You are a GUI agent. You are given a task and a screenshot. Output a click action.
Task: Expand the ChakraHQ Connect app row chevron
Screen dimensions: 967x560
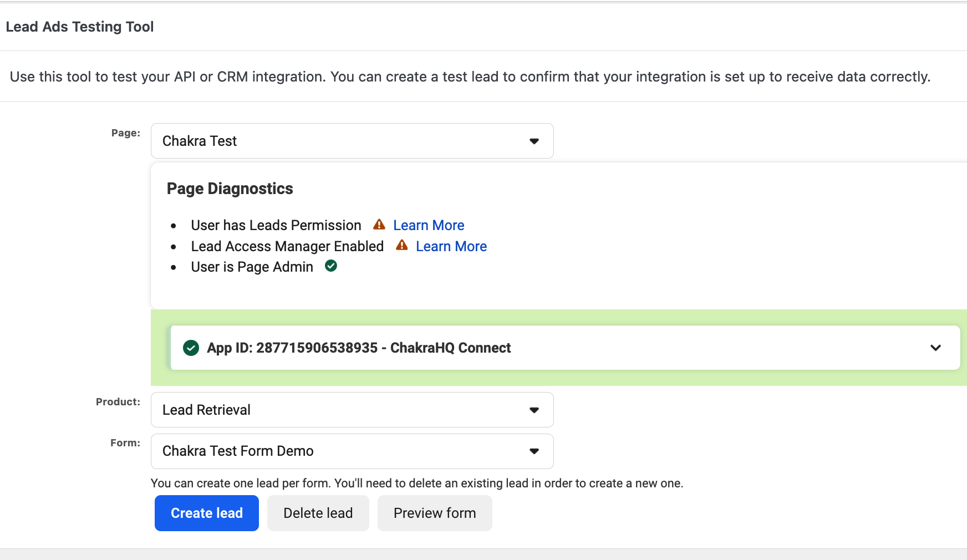[935, 348]
